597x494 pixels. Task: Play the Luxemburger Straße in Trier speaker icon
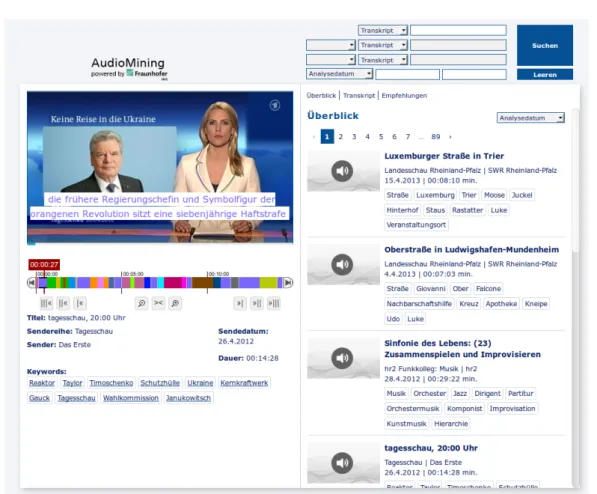tap(342, 171)
